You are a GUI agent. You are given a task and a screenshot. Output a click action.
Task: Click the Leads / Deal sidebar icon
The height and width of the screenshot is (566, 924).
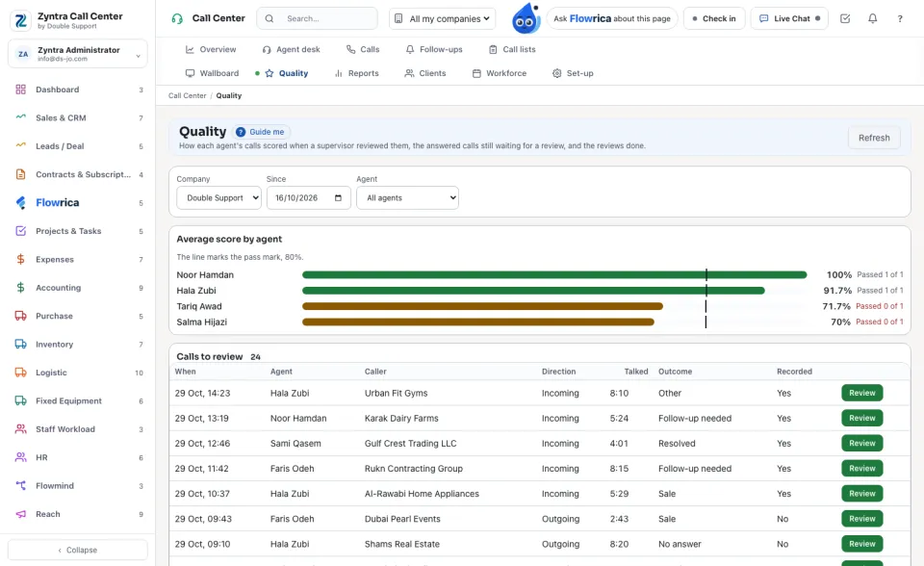[20, 146]
